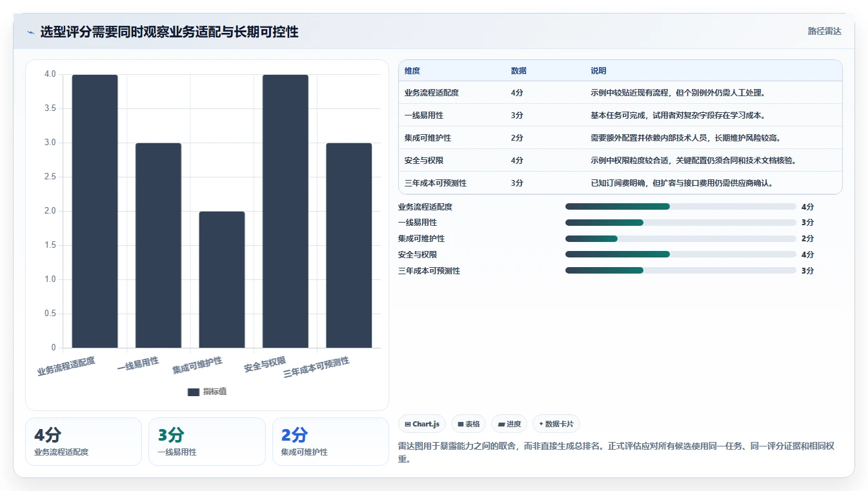Image resolution: width=868 pixels, height=491 pixels.
Task: Click the 一线易用性 progress bar
Action: click(681, 223)
